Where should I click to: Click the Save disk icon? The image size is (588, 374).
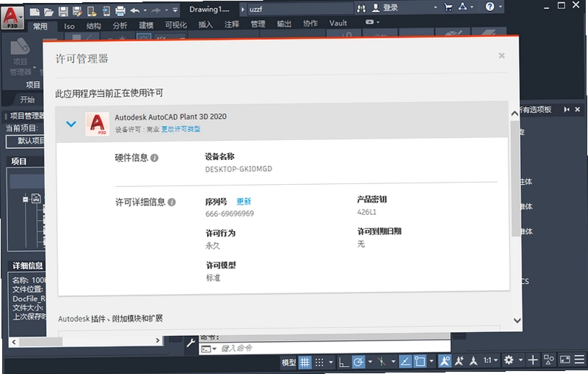[x=63, y=12]
